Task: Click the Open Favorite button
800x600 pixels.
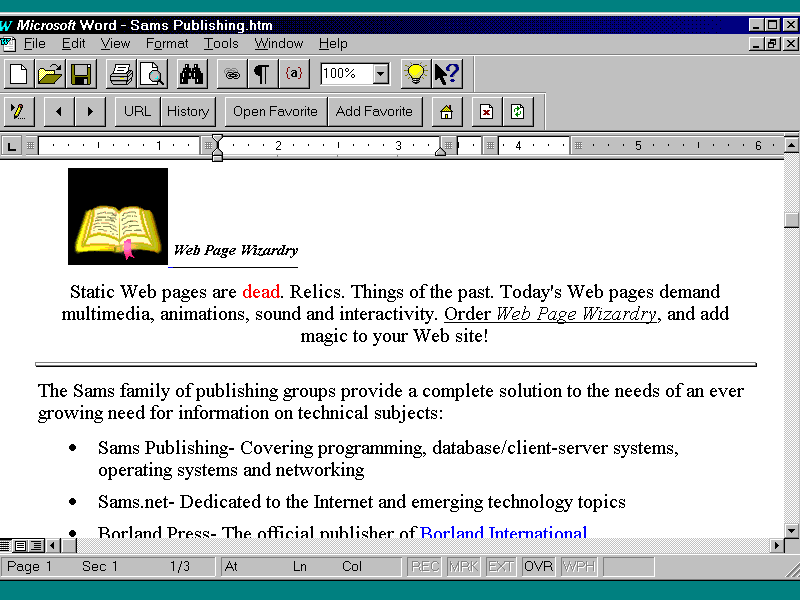Action: [x=275, y=112]
